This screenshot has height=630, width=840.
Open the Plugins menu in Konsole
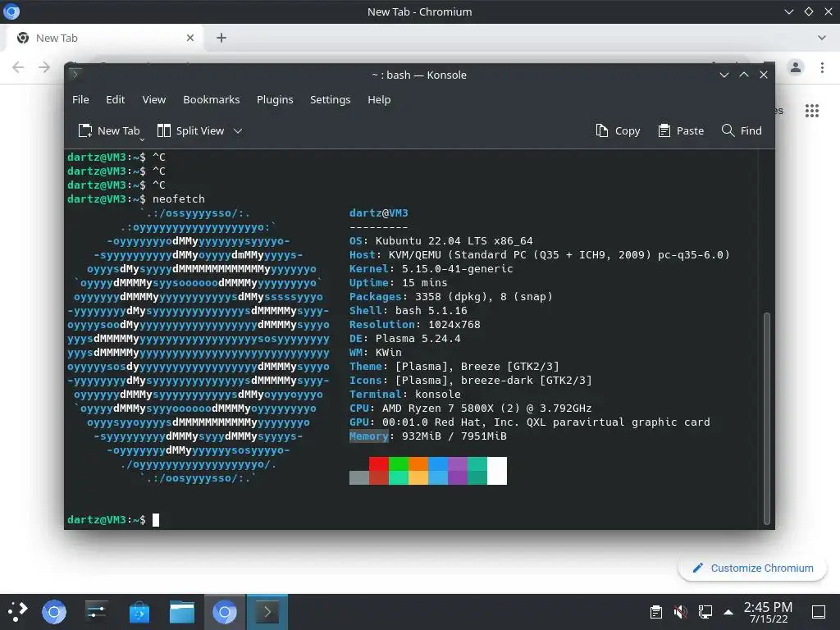tap(275, 99)
